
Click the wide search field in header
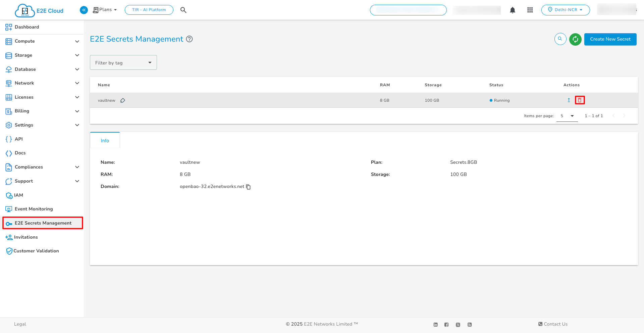click(x=408, y=10)
